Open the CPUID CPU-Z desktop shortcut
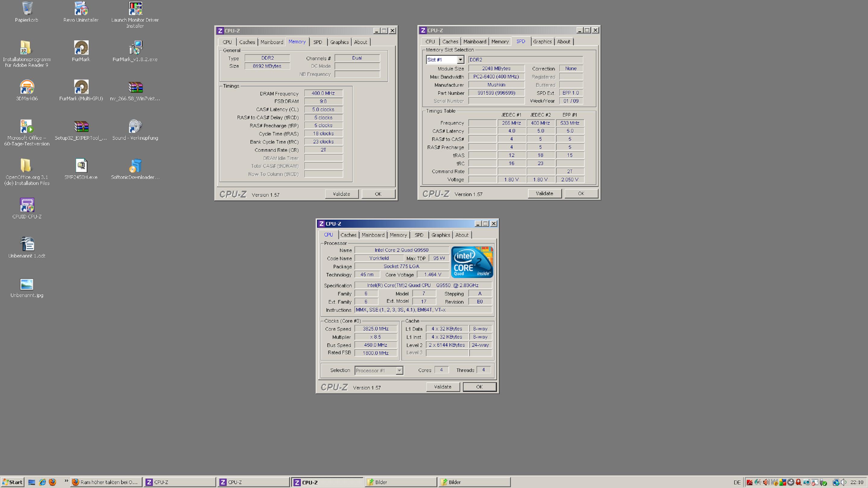868x488 pixels. pyautogui.click(x=27, y=205)
